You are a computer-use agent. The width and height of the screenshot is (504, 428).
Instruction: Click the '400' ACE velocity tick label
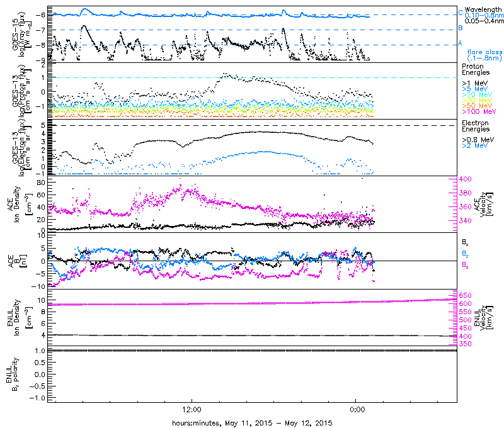tap(465, 179)
